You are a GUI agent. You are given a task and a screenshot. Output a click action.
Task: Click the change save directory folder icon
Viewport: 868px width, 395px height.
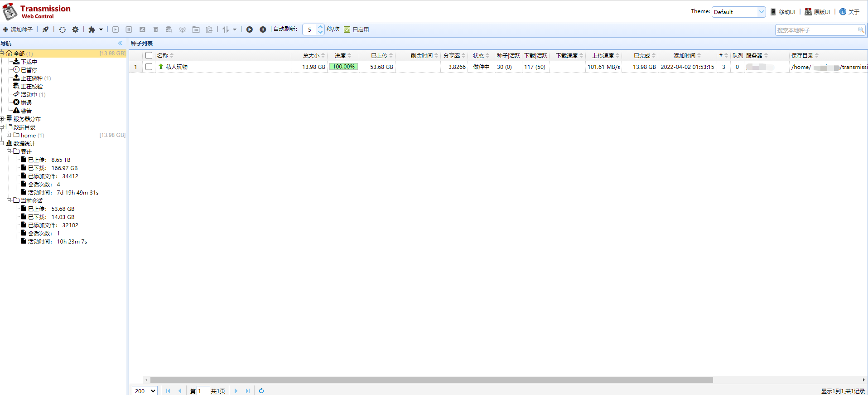(x=196, y=29)
